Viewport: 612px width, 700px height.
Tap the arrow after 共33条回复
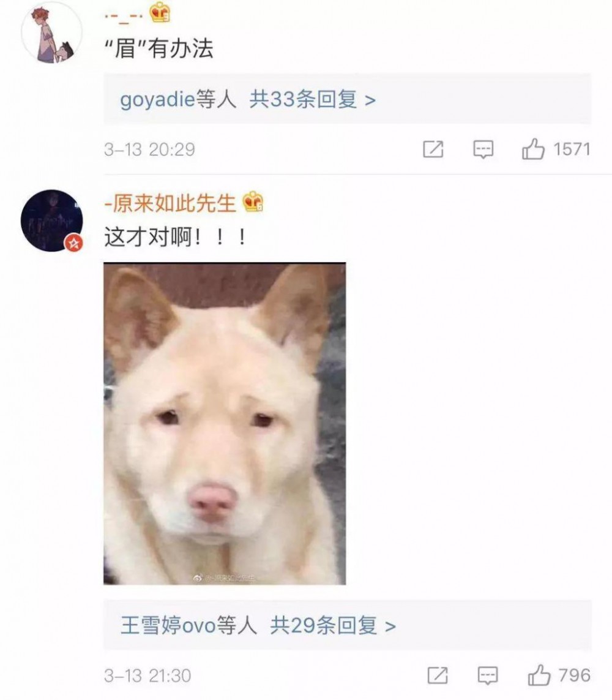pyautogui.click(x=370, y=100)
